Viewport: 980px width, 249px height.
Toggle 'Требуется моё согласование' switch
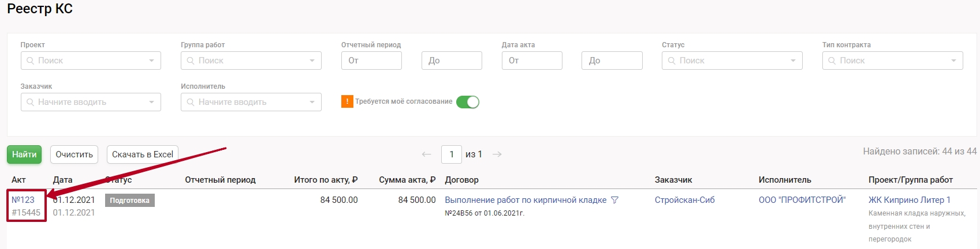[467, 102]
